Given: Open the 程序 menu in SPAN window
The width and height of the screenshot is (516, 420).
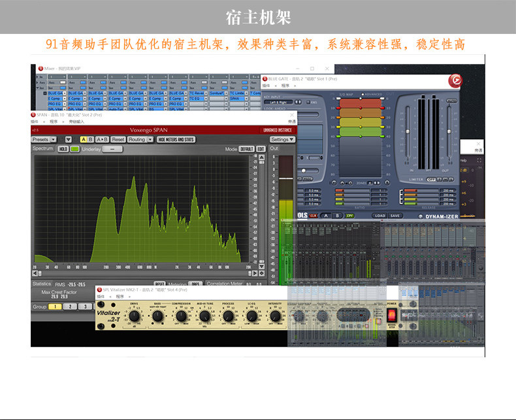Looking at the screenshot, I should coord(54,121).
